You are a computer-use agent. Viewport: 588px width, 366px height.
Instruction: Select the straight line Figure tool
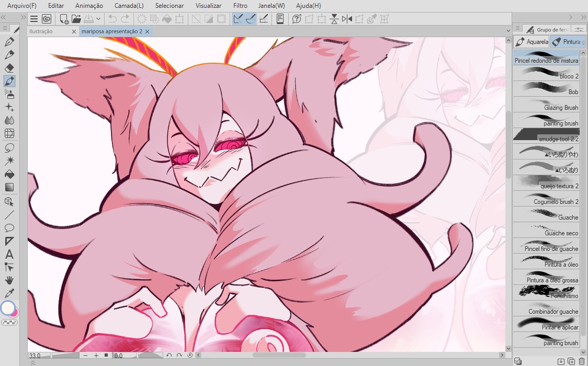click(9, 215)
